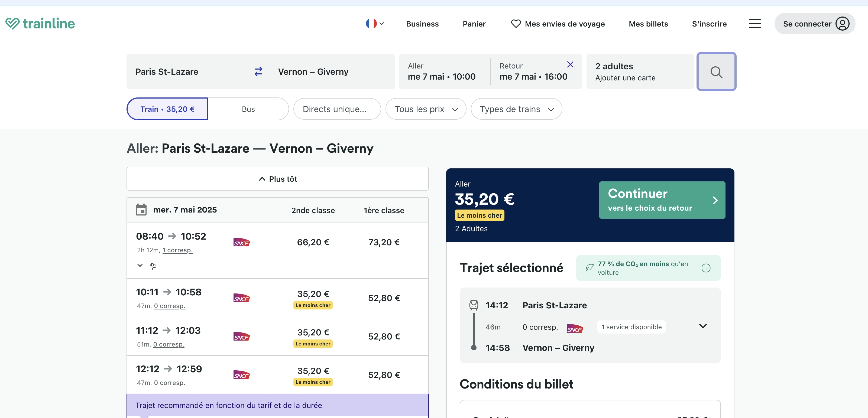Click the power socket icon on 08:40 journey
The height and width of the screenshot is (418, 868).
[153, 266]
